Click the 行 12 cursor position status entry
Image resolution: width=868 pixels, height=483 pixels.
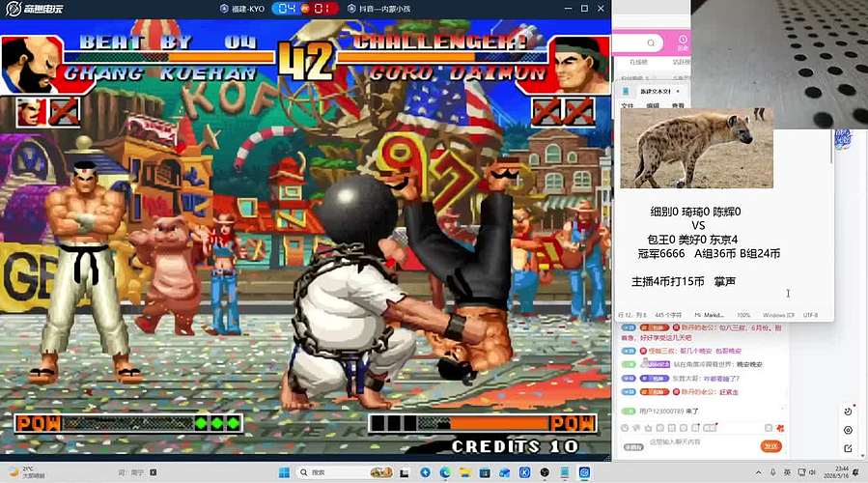click(632, 315)
